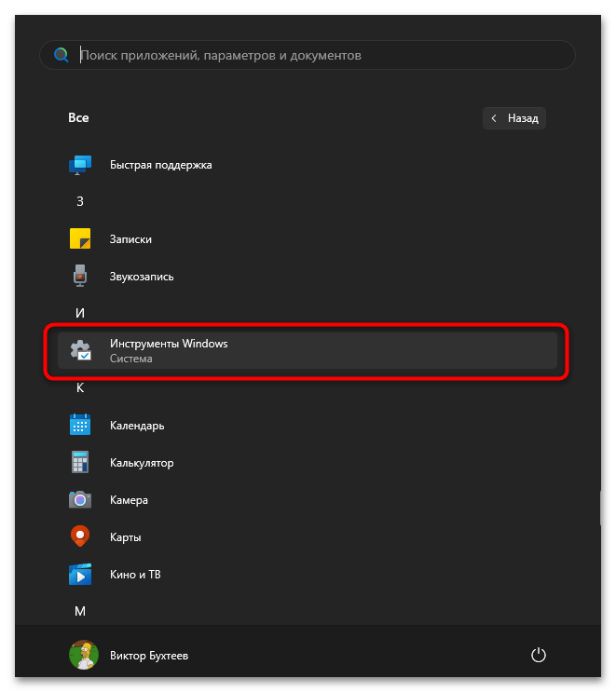616x692 pixels.
Task: Select the Калькулятор label
Action: coord(142,463)
